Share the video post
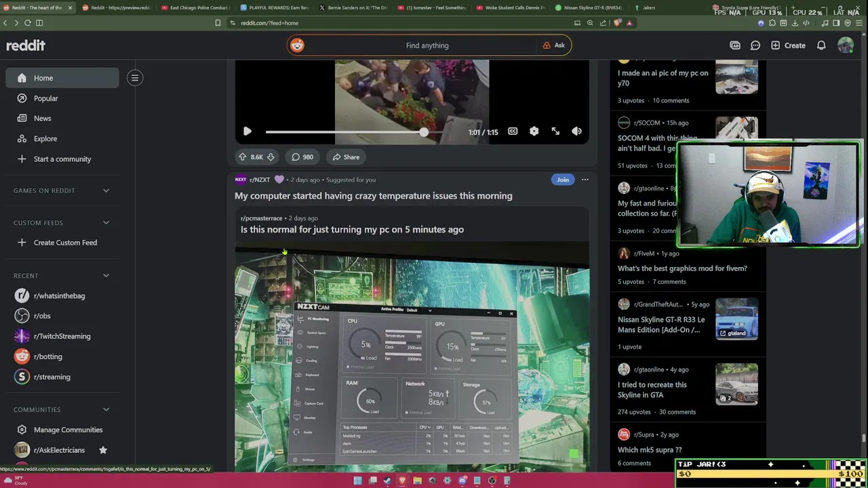 (x=346, y=157)
